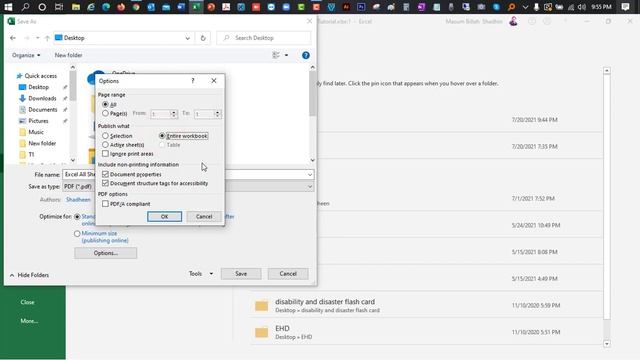Open Task View in taskbar
Viewport: 640px width, 360px height.
(x=59, y=7)
